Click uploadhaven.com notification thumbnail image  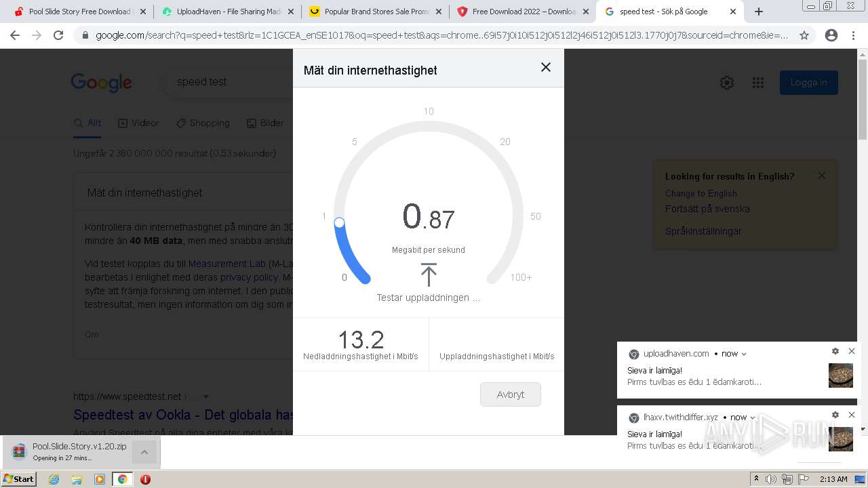(x=841, y=375)
